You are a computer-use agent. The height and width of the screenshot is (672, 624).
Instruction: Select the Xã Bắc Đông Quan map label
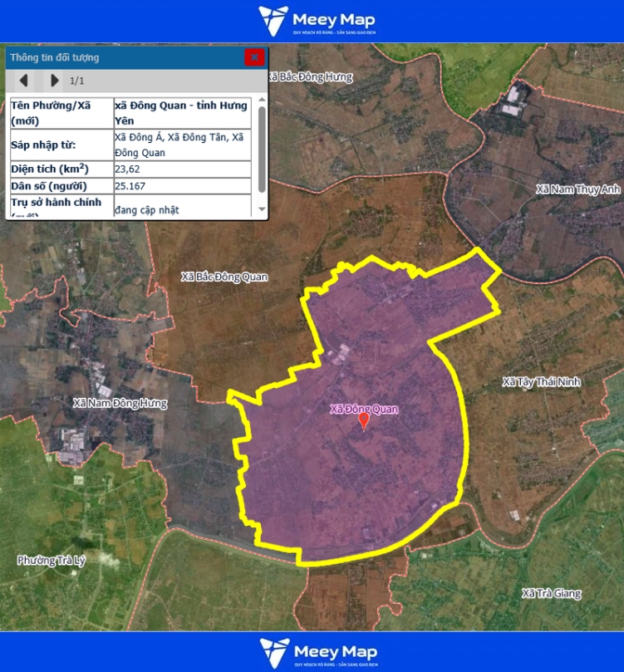pos(224,277)
